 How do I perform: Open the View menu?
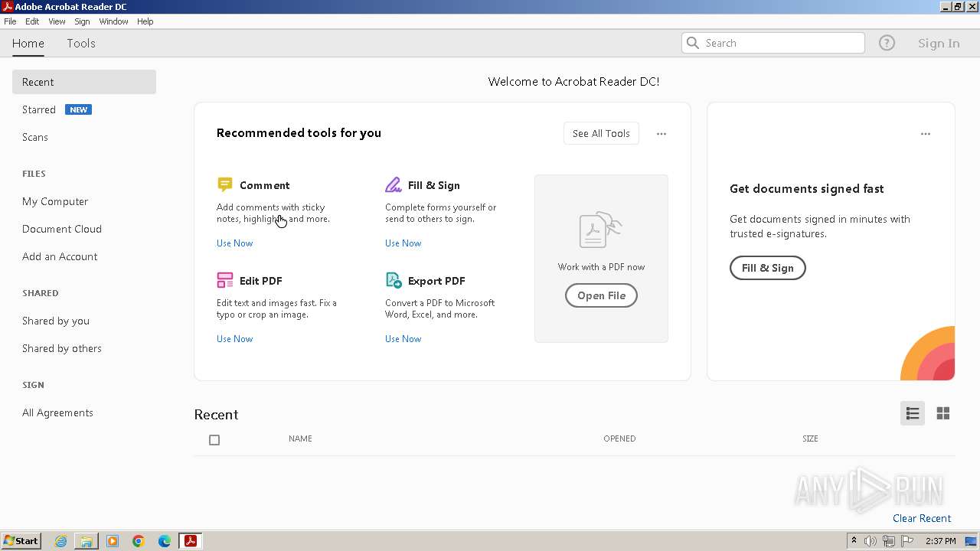57,21
